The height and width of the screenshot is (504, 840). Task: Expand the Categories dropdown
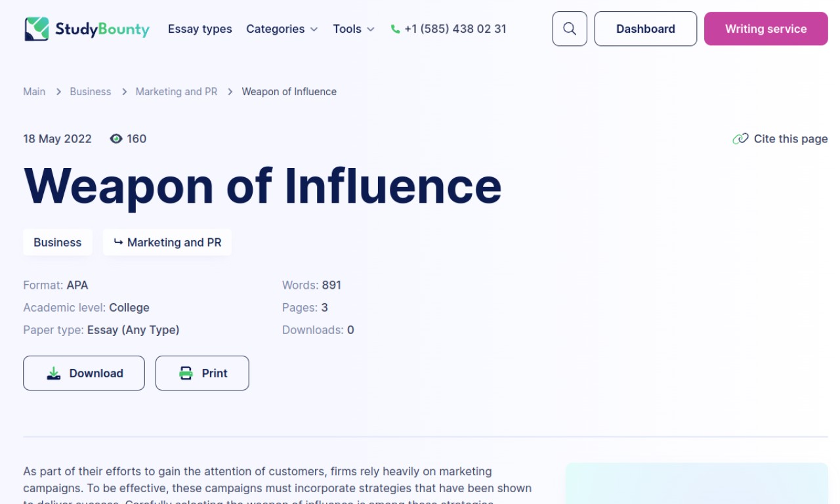click(282, 29)
